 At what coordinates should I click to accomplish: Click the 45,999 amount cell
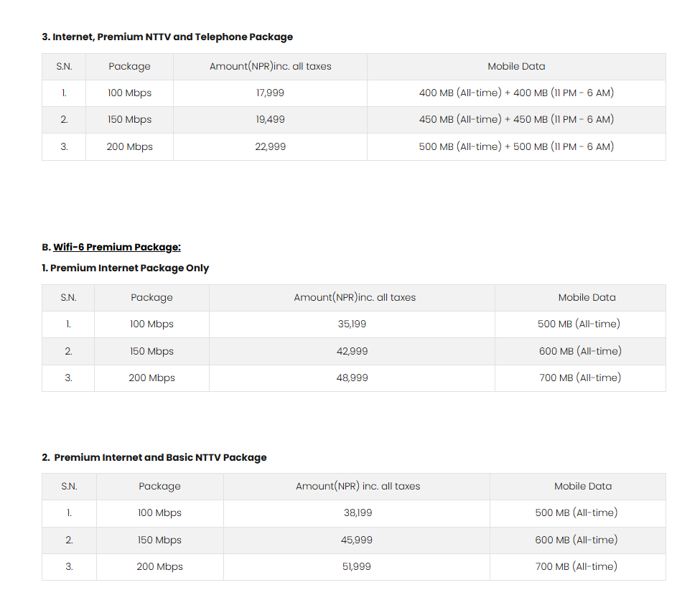(x=357, y=540)
